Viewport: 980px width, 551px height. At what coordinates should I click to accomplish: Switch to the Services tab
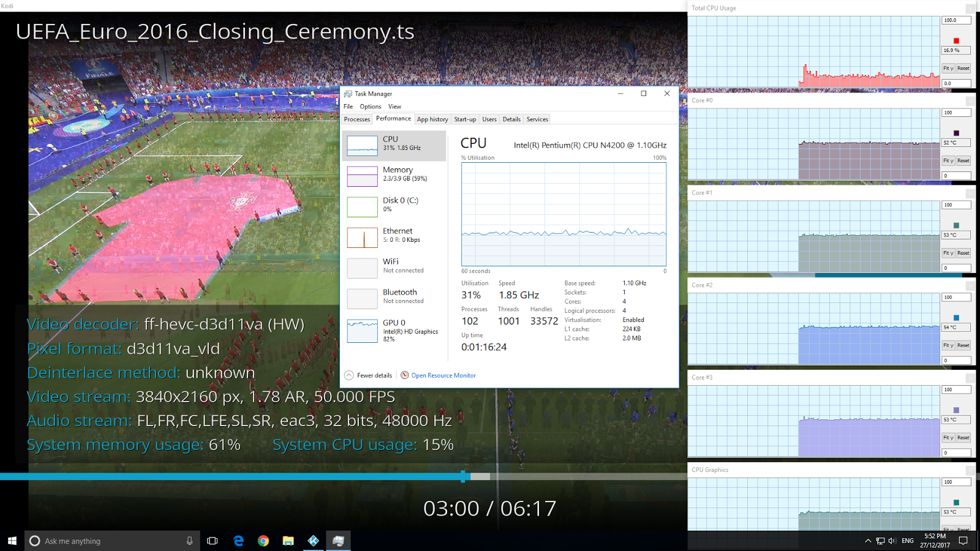click(x=537, y=119)
